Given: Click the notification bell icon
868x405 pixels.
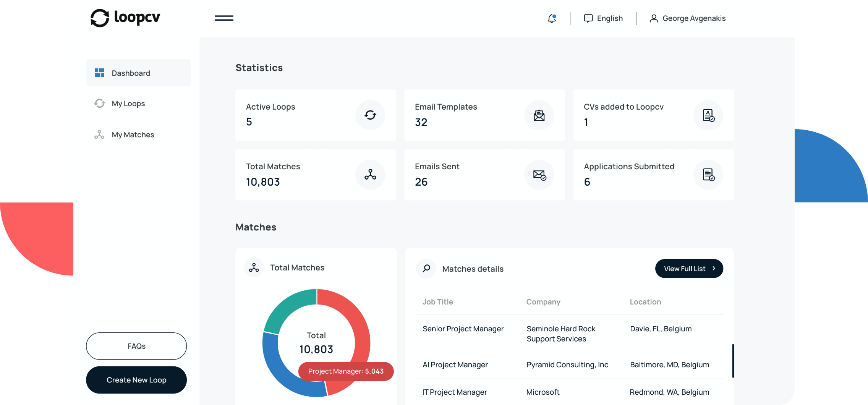Looking at the screenshot, I should point(552,18).
